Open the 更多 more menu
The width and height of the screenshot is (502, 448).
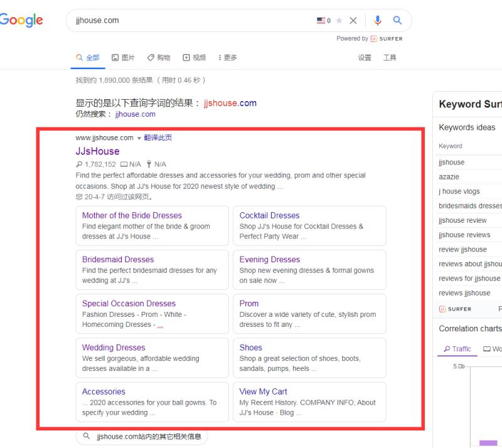pyautogui.click(x=227, y=58)
